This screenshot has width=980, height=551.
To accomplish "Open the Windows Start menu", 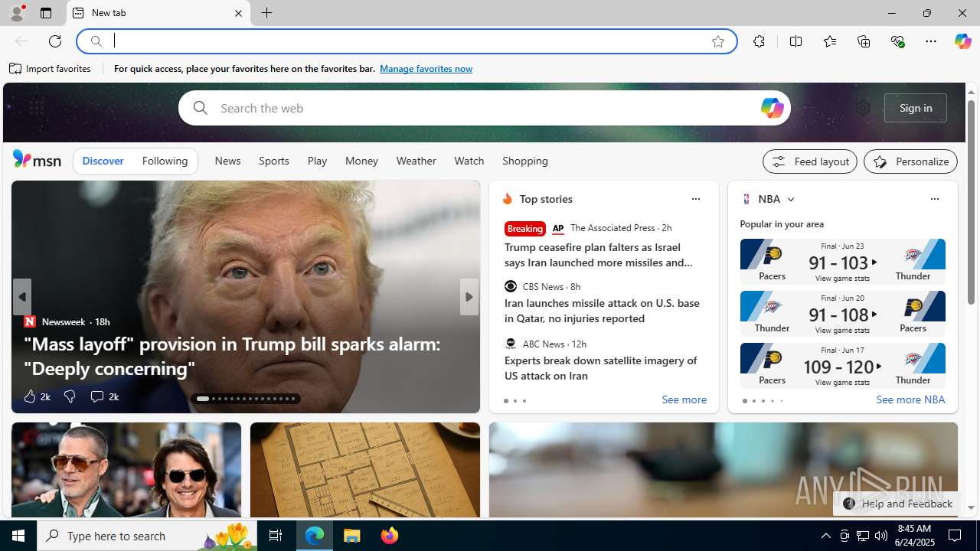I will click(x=18, y=536).
